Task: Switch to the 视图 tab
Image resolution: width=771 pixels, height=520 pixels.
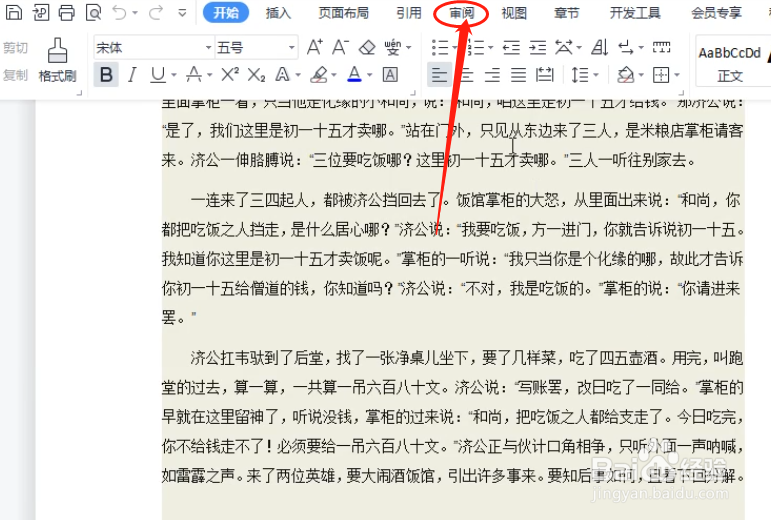Action: pyautogui.click(x=514, y=13)
